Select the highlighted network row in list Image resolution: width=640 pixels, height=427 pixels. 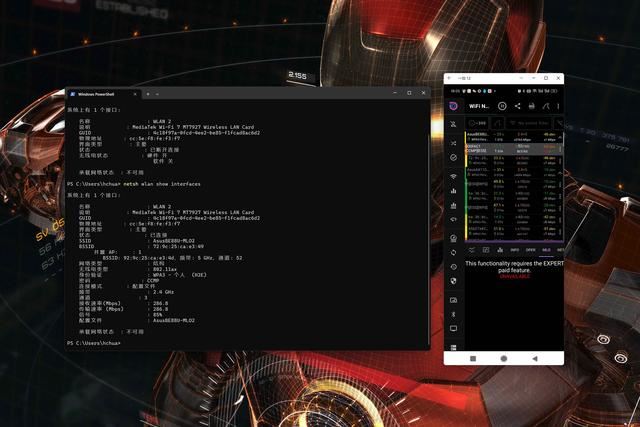pyautogui.click(x=514, y=148)
